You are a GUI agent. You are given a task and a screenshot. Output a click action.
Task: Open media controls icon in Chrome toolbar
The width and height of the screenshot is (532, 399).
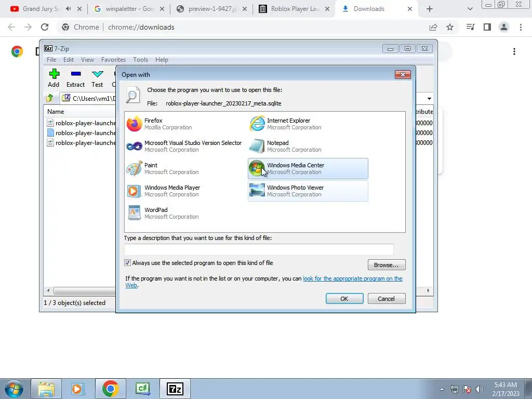[470, 27]
